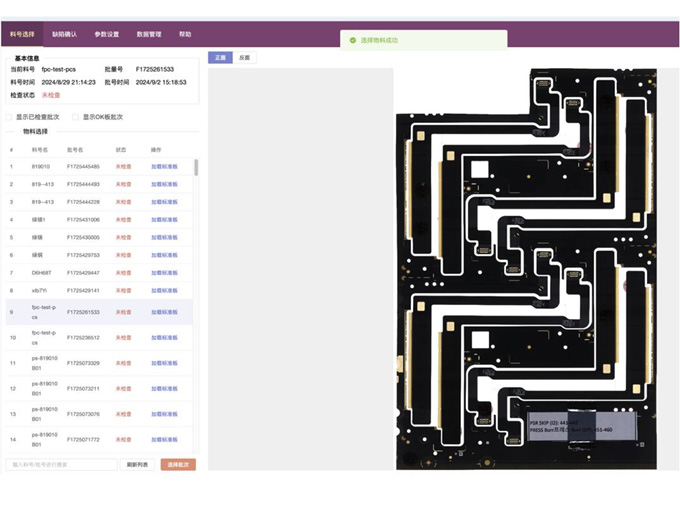Screen dimensions: 680x515
Task: Click 加载标准板 for DXH68T row
Action: pos(164,273)
